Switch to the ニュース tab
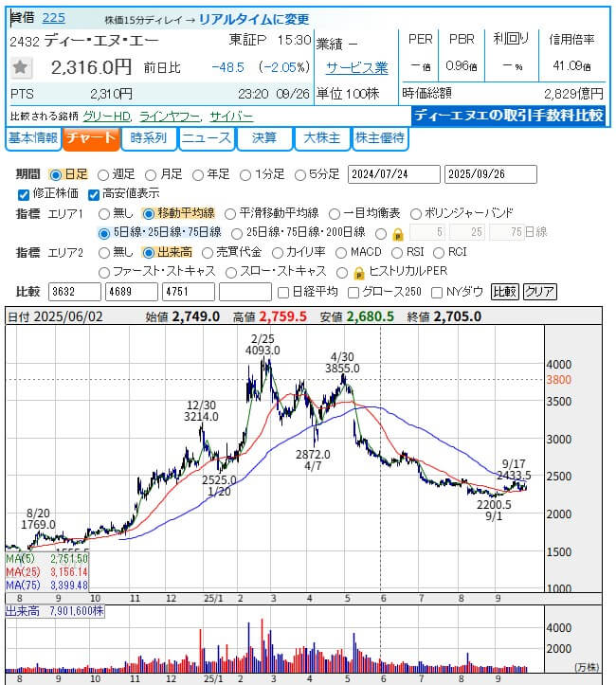The image size is (616, 685). 206,138
